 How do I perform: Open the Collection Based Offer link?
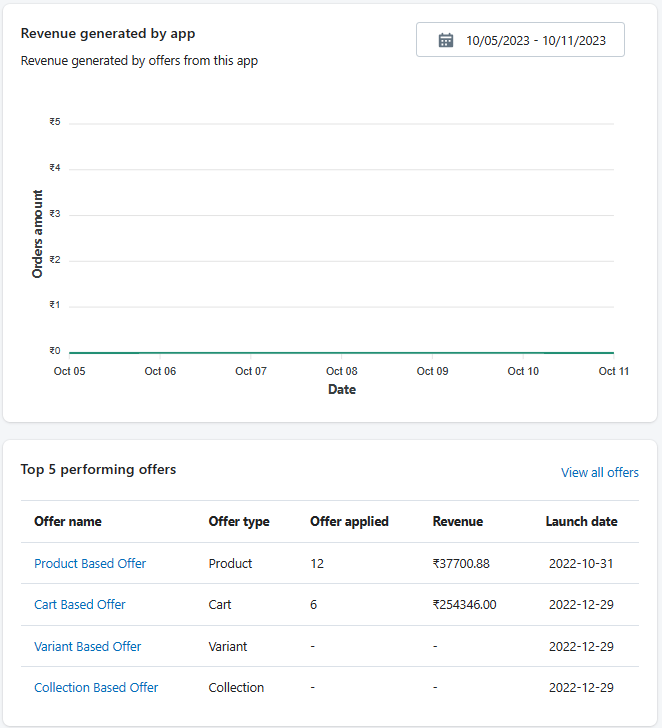(x=96, y=688)
